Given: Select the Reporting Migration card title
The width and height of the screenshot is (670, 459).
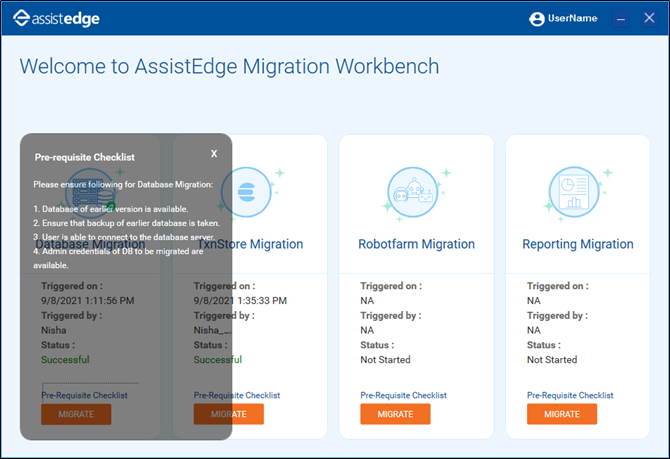Looking at the screenshot, I should (x=577, y=244).
